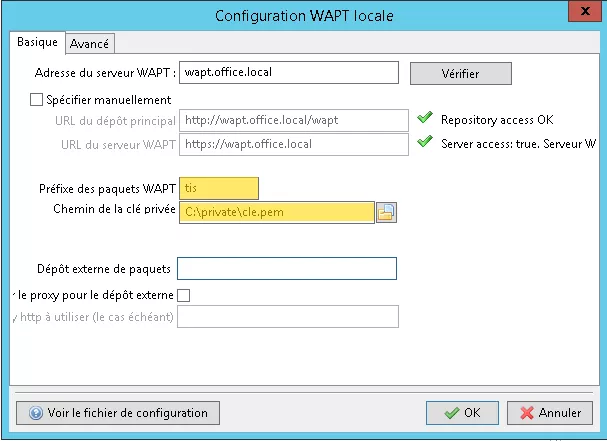This screenshot has height=441, width=607.
Task: Click the 'Chemin de la clé privée' label
Action: point(114,209)
